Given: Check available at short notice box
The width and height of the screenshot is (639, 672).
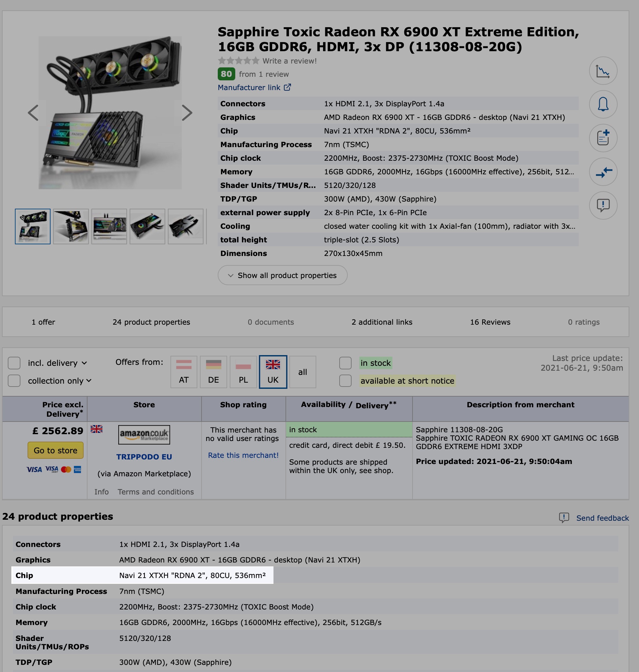Looking at the screenshot, I should click(345, 381).
